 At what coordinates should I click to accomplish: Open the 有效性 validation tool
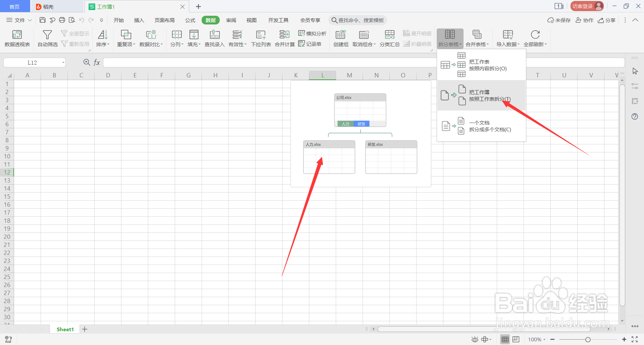click(237, 39)
